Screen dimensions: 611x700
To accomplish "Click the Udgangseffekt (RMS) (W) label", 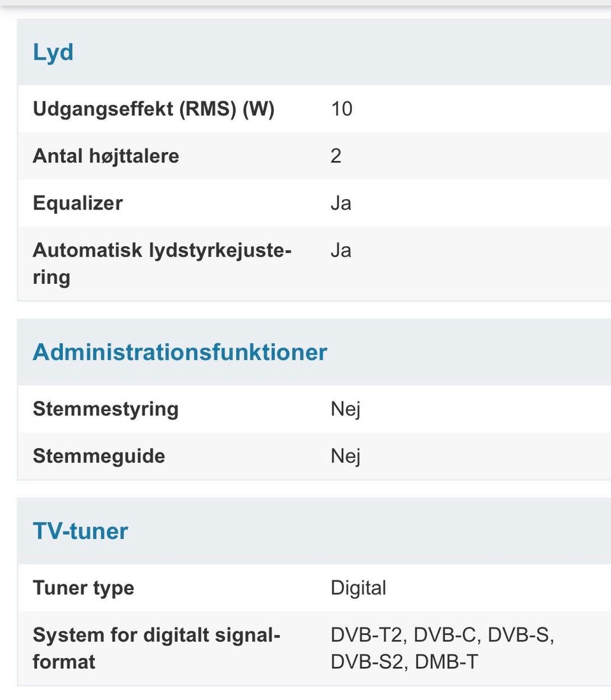I will tap(153, 109).
